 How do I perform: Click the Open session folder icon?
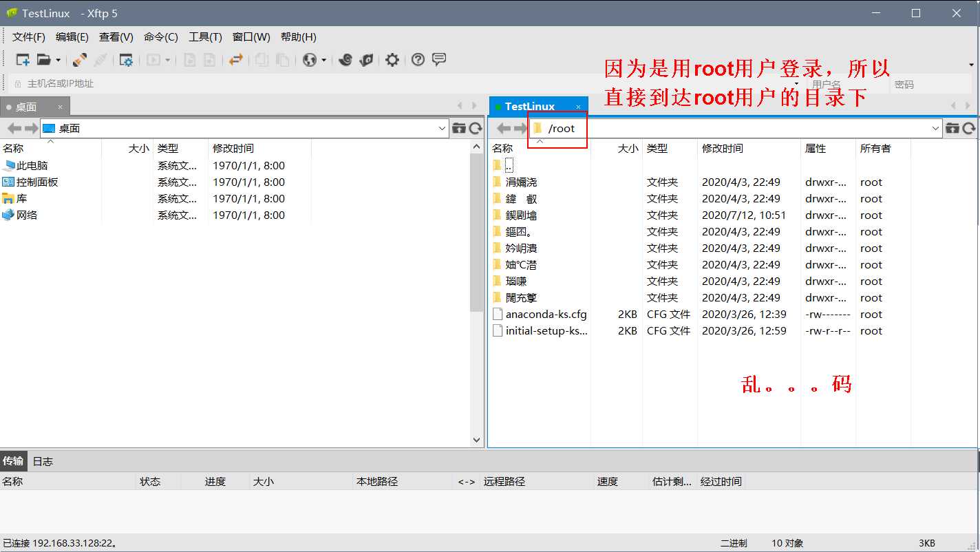pos(44,60)
